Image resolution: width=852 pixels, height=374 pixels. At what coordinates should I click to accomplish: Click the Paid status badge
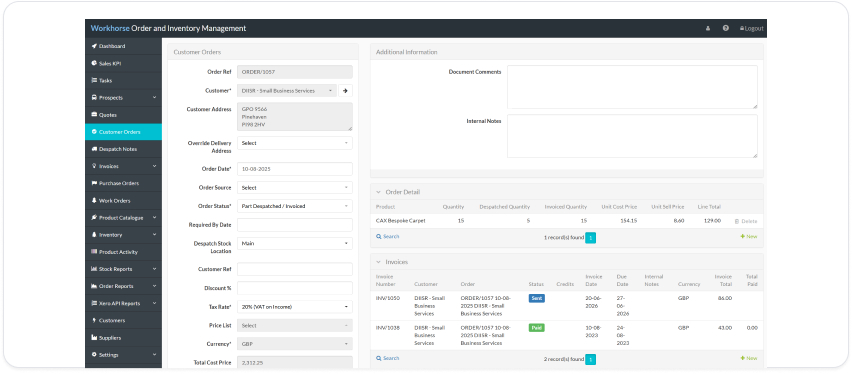point(536,328)
